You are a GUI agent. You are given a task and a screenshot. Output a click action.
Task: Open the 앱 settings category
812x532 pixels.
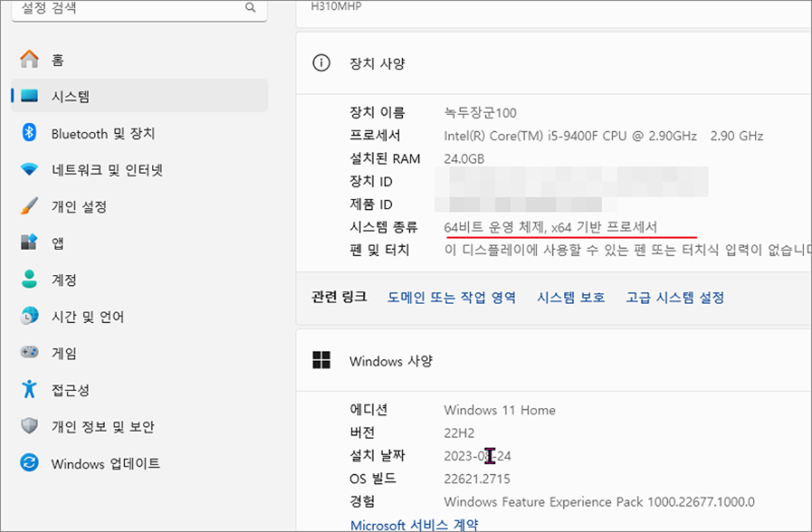(x=140, y=244)
